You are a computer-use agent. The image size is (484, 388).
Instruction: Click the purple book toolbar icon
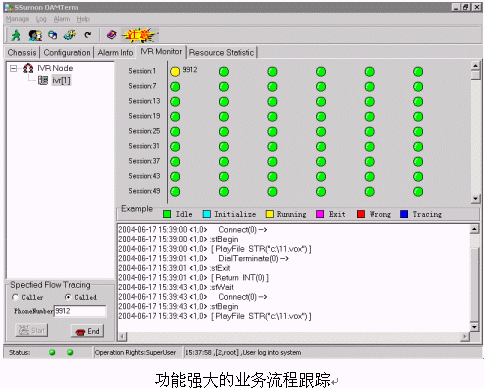click(x=112, y=34)
